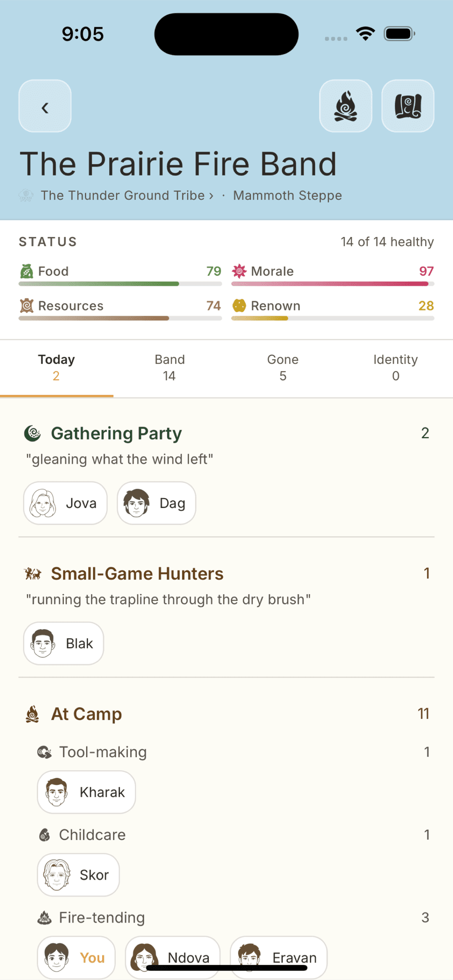Tap the At Camp fire icon

coord(33,714)
